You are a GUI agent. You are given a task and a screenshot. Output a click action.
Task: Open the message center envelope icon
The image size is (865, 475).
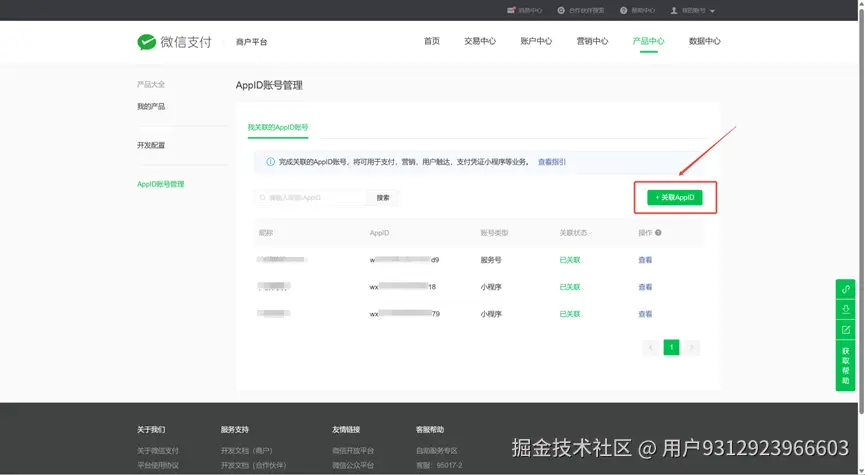click(511, 10)
